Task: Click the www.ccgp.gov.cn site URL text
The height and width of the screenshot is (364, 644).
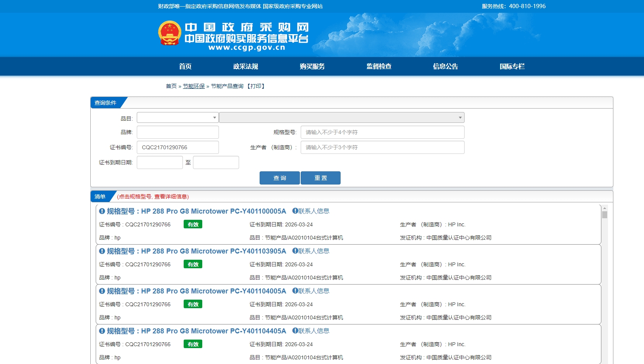Action: pos(247,48)
